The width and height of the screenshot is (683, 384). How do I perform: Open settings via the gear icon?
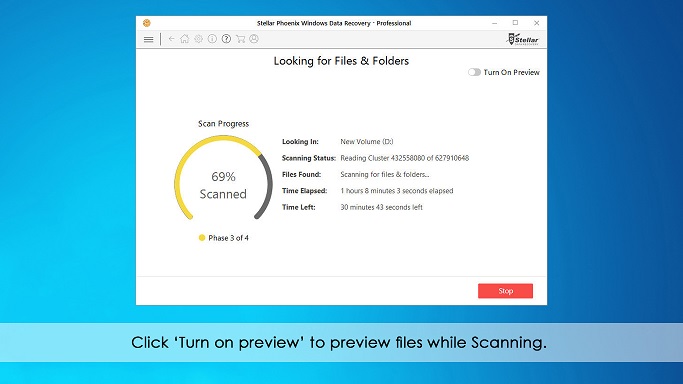[199, 39]
